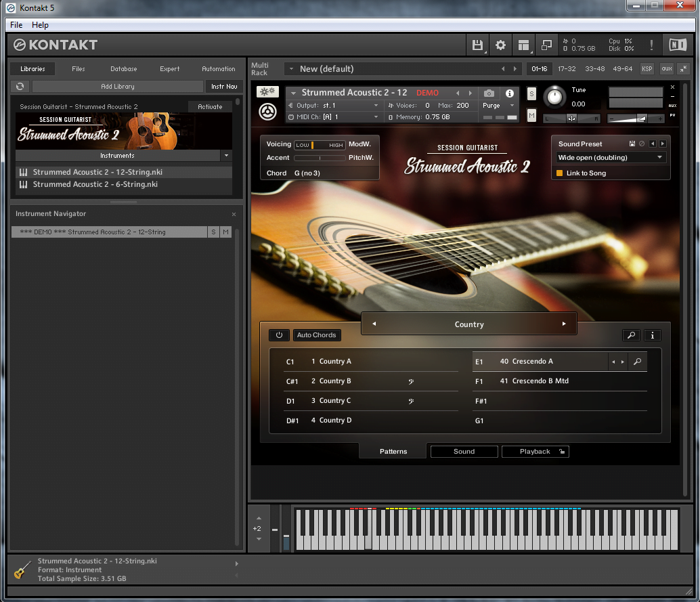This screenshot has width=700, height=602.
Task: Expand the Instruments dropdown arrow in library
Action: (226, 156)
